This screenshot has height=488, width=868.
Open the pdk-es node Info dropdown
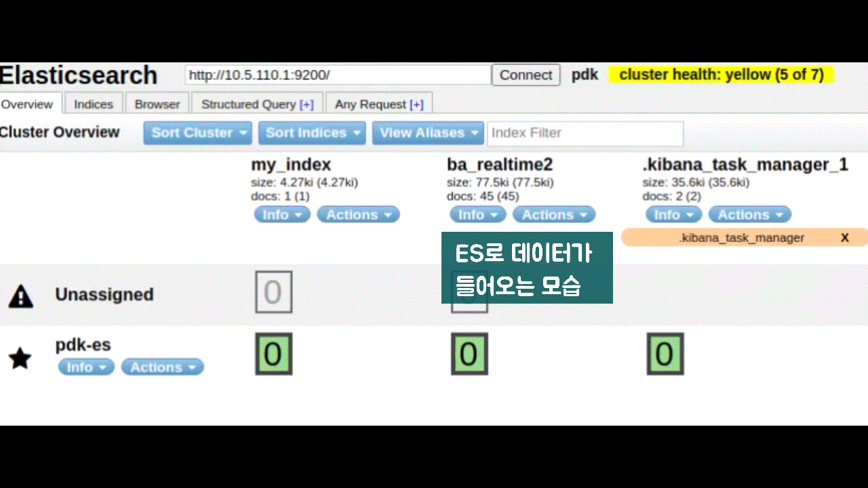pyautogui.click(x=86, y=367)
